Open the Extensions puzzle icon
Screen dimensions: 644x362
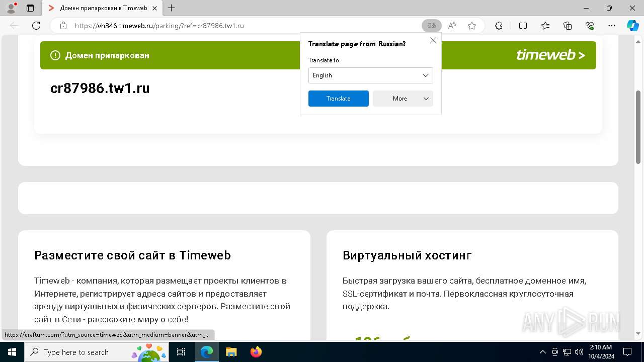tap(499, 26)
